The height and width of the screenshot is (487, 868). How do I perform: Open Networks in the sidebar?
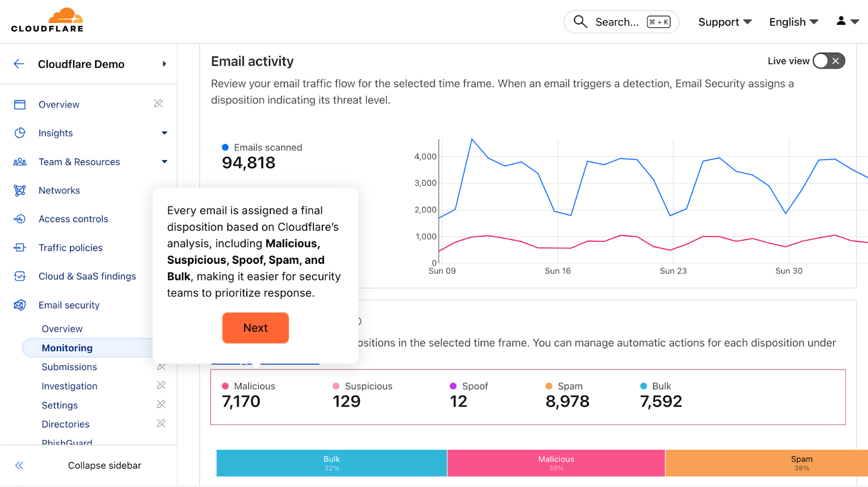(59, 191)
